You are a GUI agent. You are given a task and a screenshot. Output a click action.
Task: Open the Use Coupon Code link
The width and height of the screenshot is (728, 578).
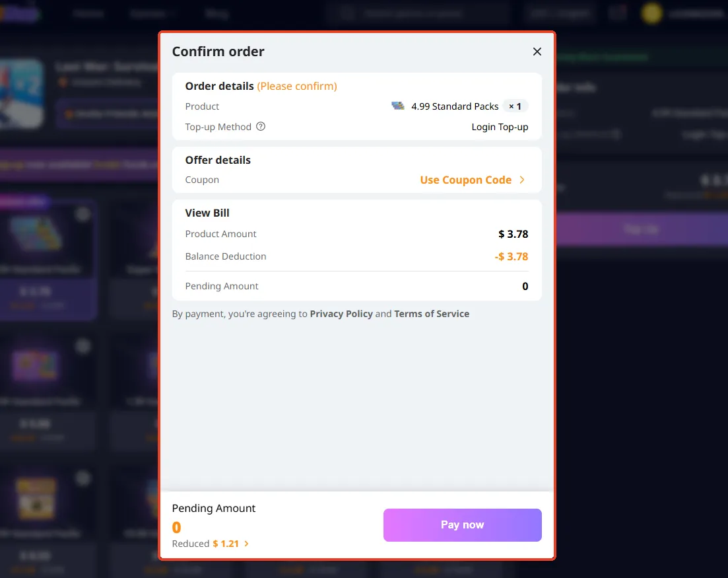pyautogui.click(x=465, y=180)
